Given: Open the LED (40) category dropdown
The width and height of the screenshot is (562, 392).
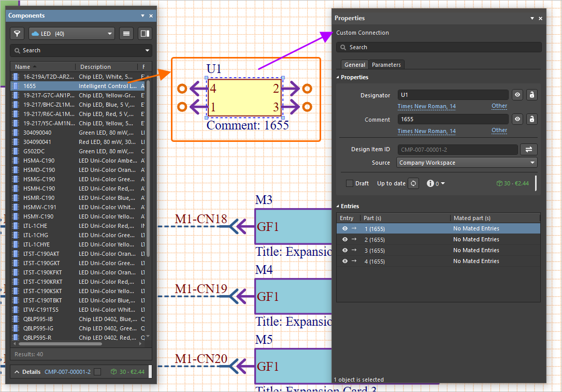Looking at the screenshot, I should [71, 34].
